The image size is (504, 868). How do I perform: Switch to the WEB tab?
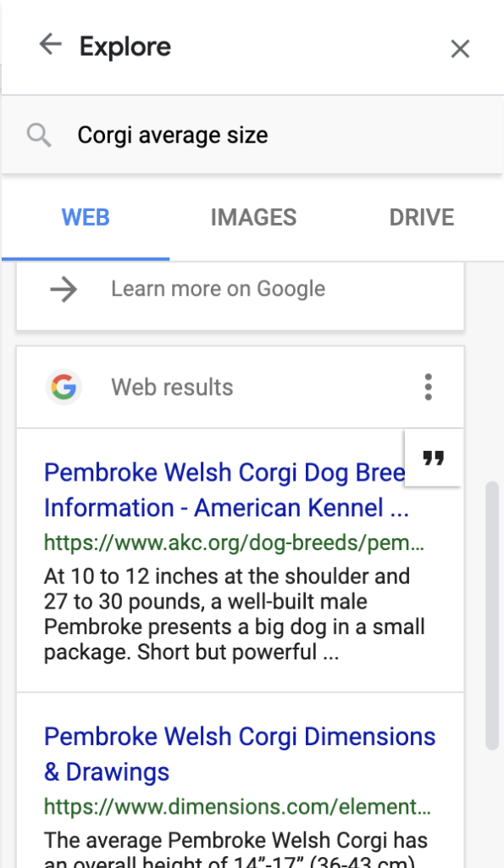pyautogui.click(x=86, y=217)
